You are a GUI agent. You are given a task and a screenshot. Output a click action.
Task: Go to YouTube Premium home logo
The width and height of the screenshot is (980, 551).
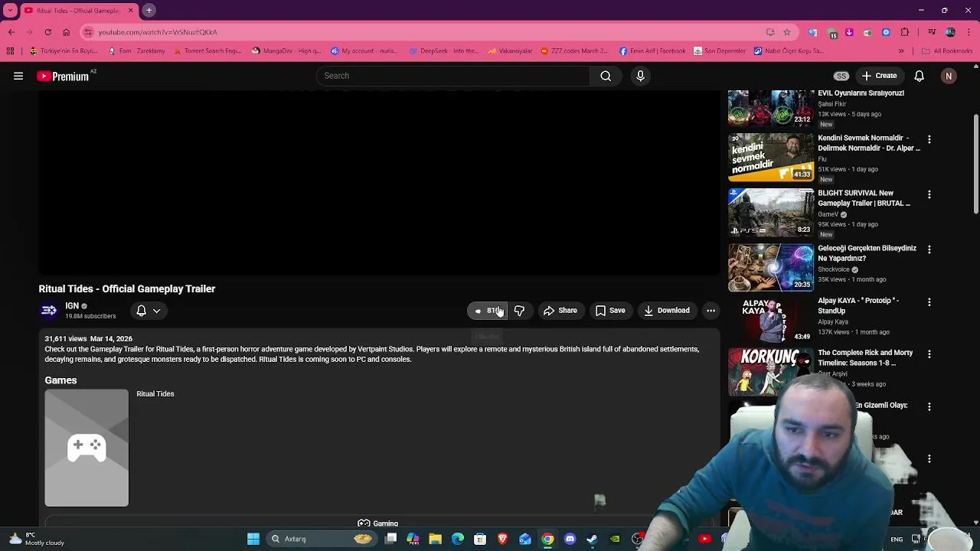click(63, 76)
